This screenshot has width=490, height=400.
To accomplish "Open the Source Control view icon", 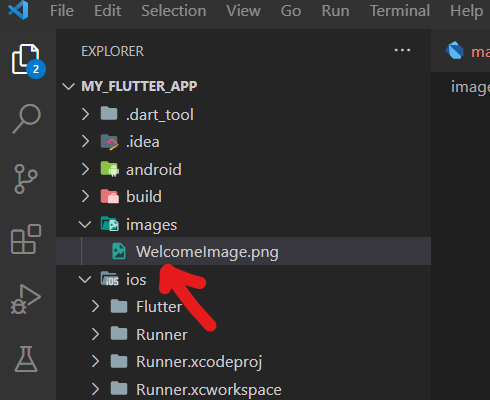I will click(x=25, y=179).
